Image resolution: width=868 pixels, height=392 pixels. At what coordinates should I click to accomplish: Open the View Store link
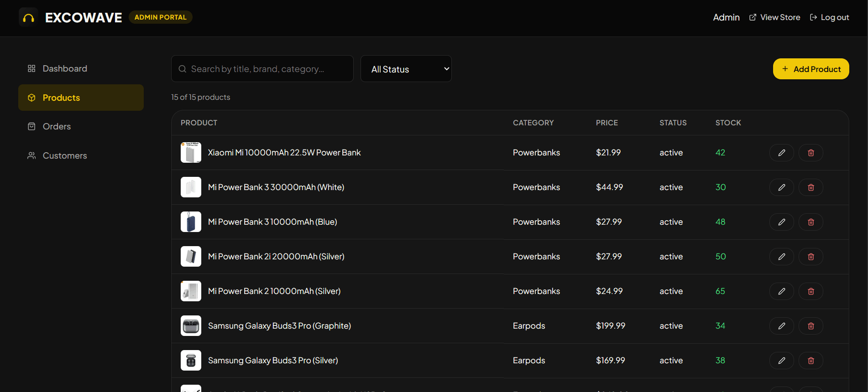point(774,17)
